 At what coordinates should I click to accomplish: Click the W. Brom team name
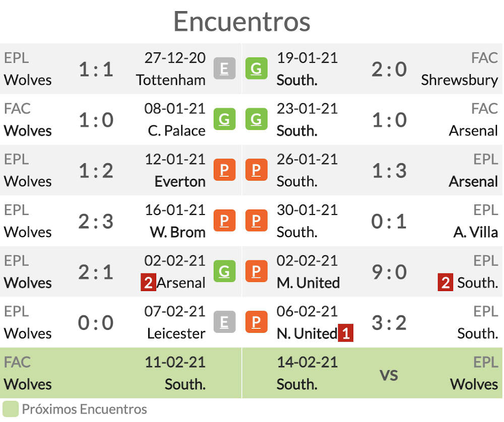(177, 232)
